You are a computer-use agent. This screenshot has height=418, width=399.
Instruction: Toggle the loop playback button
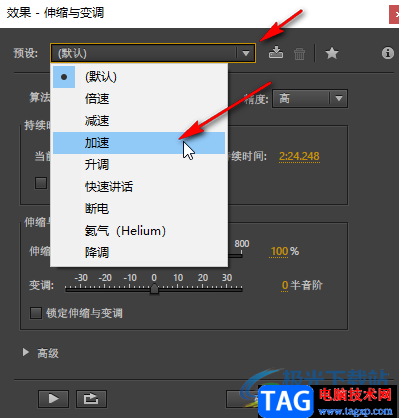click(91, 399)
